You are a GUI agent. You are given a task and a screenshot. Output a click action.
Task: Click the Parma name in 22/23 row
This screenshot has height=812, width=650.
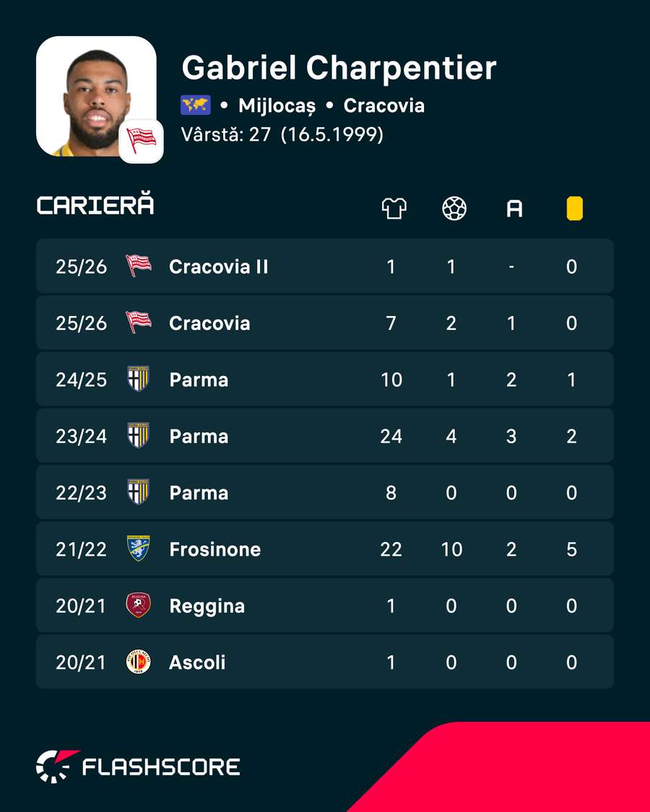coord(199,493)
